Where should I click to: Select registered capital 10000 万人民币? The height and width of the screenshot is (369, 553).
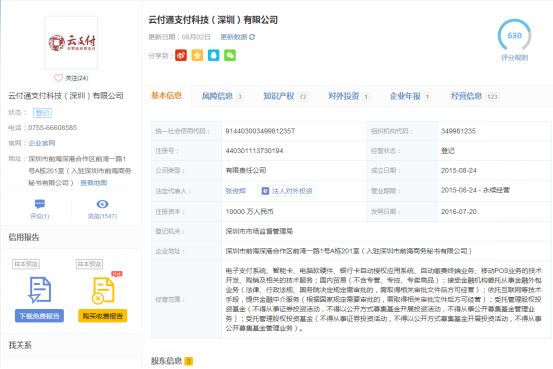pyautogui.click(x=249, y=212)
